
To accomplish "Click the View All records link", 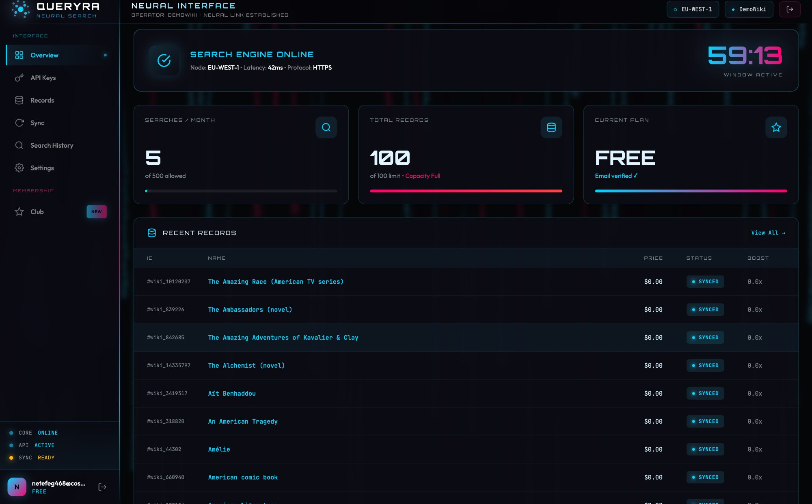I will click(x=768, y=233).
